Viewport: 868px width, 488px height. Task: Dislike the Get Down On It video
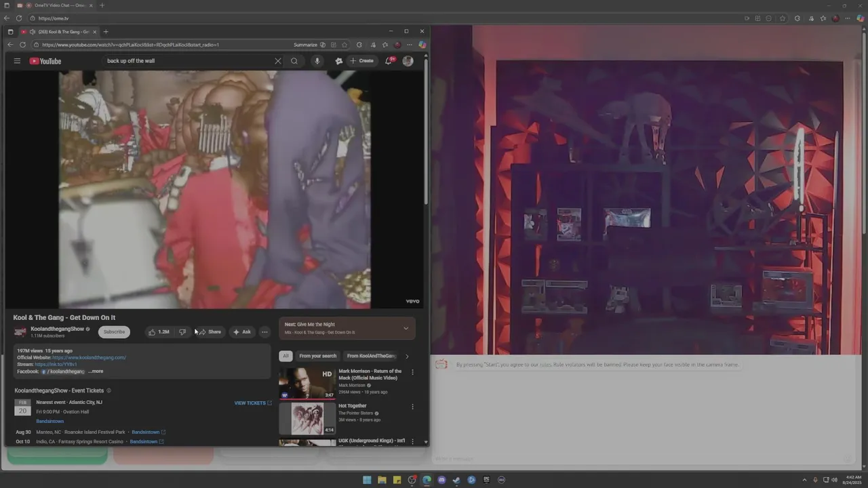pyautogui.click(x=182, y=332)
